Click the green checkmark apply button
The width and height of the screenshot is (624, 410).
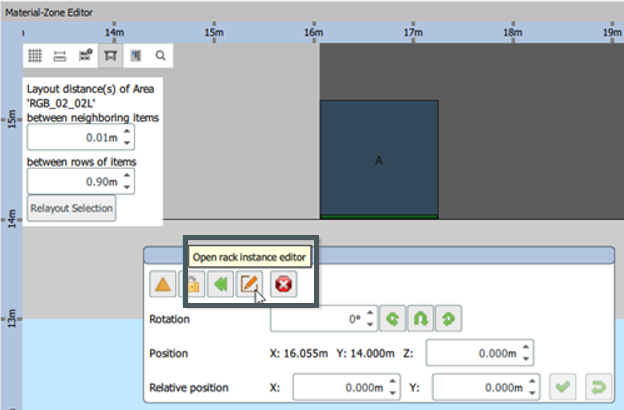[x=562, y=387]
